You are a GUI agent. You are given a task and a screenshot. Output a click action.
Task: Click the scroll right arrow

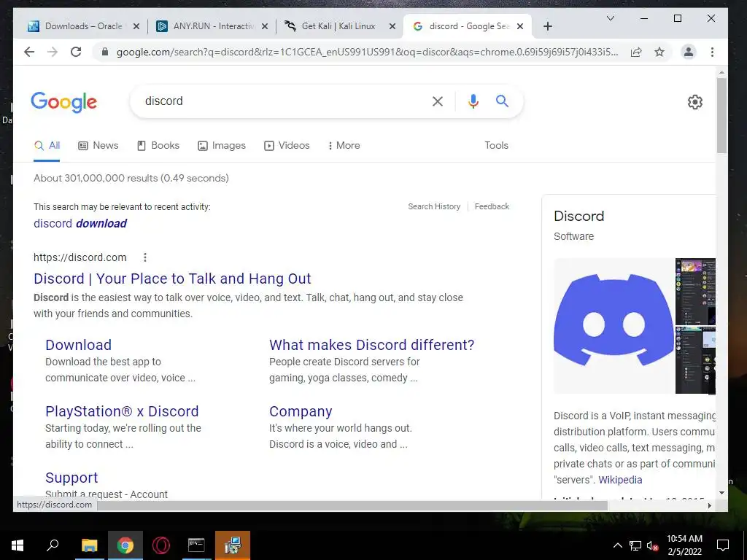(709, 506)
